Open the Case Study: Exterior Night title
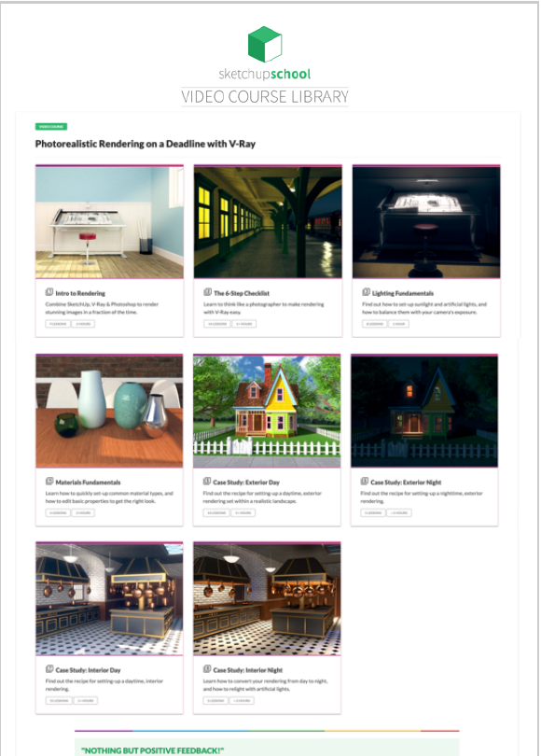 coord(406,483)
